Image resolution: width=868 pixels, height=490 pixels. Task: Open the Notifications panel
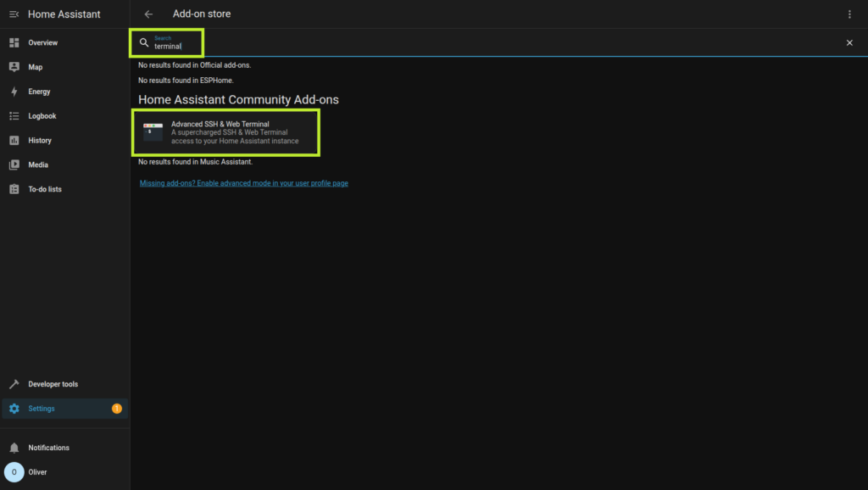[x=64, y=448]
